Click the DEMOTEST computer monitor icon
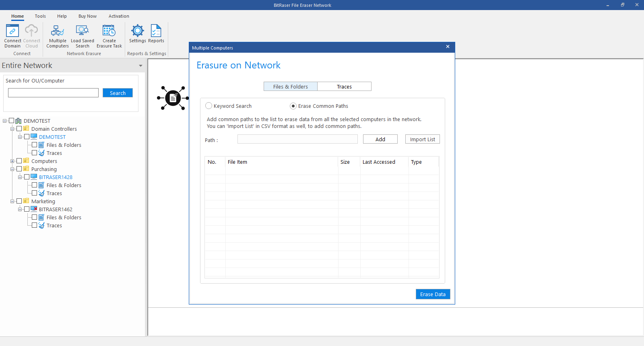644x346 pixels. [34, 137]
